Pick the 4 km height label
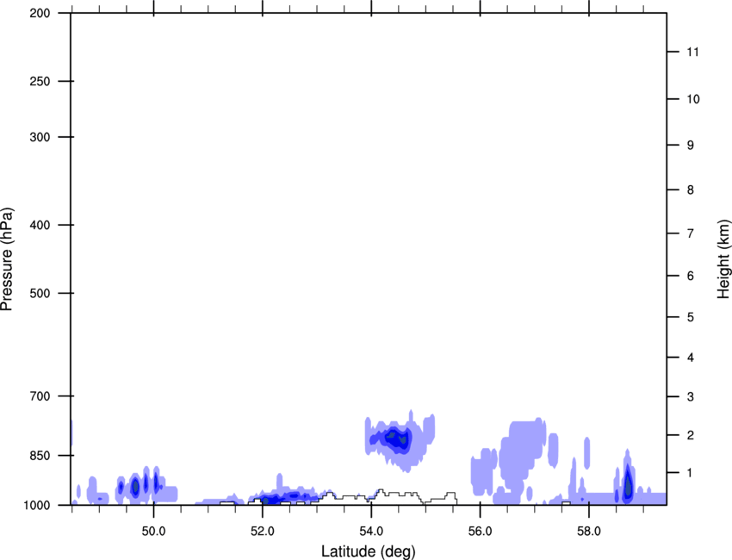The image size is (732, 560). 691,358
